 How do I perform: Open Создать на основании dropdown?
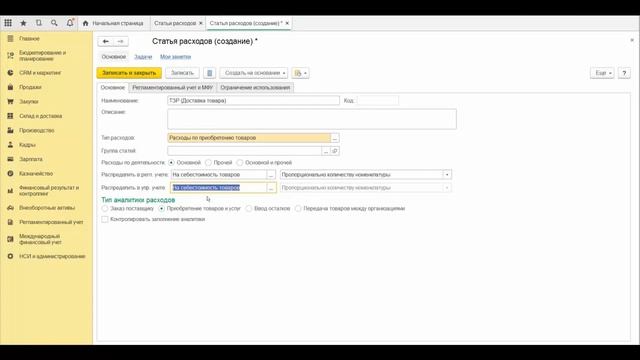pyautogui.click(x=254, y=73)
